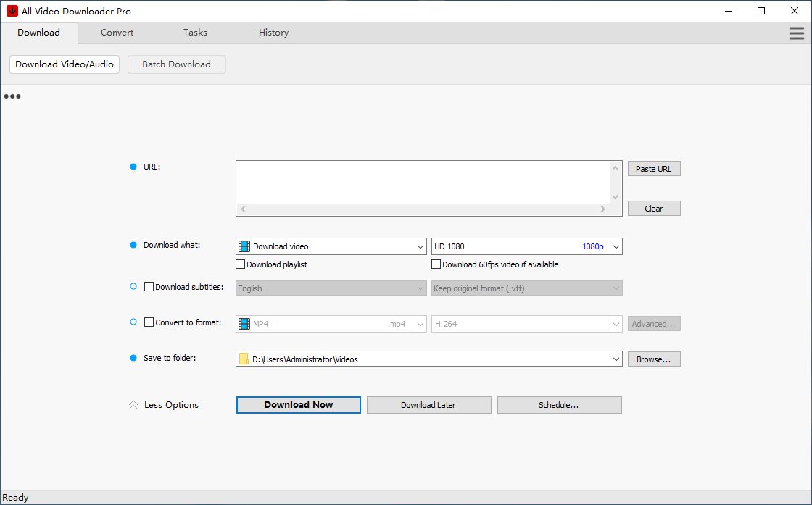Check the Download subtitles option
812x505 pixels.
[149, 287]
